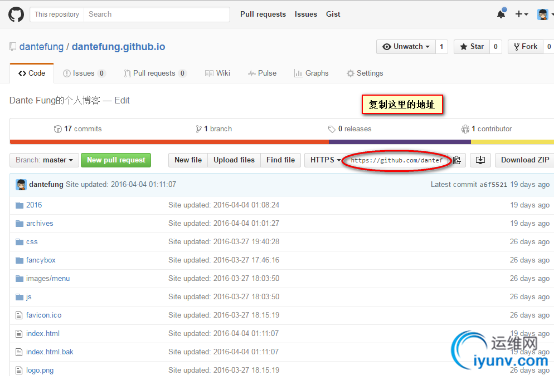Click Pull requests in the top navigation

coord(263,14)
